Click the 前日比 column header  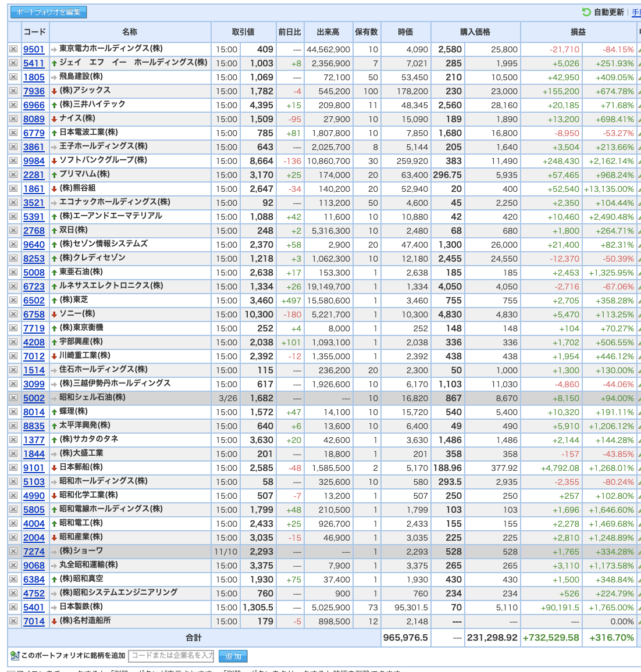pyautogui.click(x=290, y=32)
